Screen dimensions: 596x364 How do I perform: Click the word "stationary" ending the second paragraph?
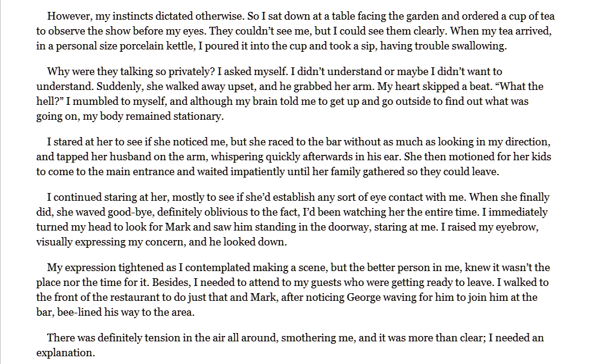click(198, 116)
